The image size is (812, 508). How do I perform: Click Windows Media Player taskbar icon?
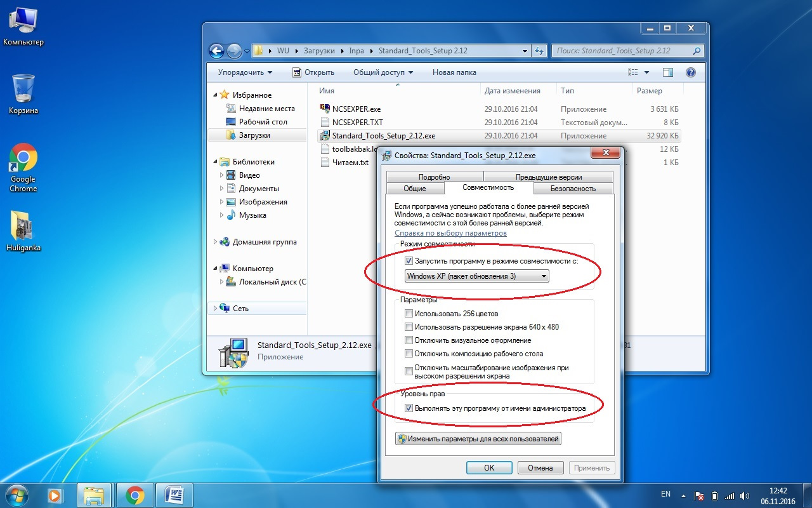point(55,495)
